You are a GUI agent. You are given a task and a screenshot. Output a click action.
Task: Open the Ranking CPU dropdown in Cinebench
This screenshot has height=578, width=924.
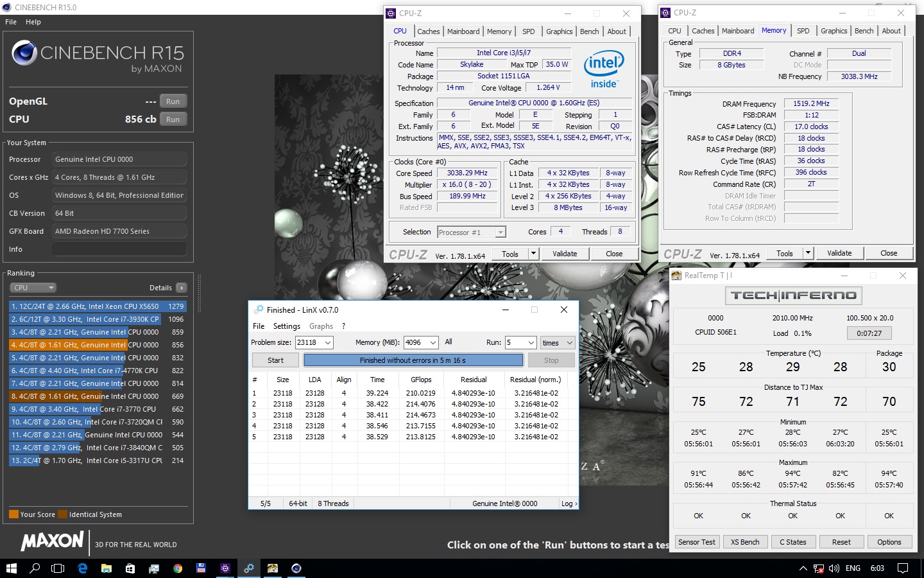click(x=33, y=288)
